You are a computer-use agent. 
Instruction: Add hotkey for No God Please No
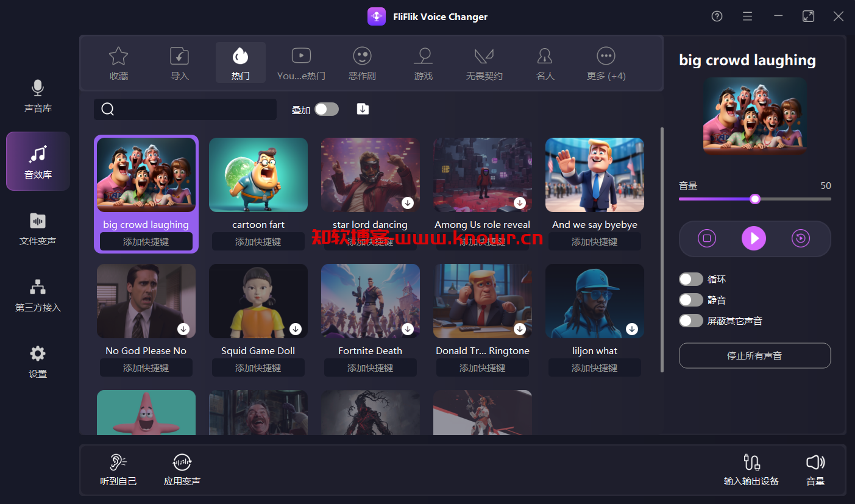[x=146, y=367]
